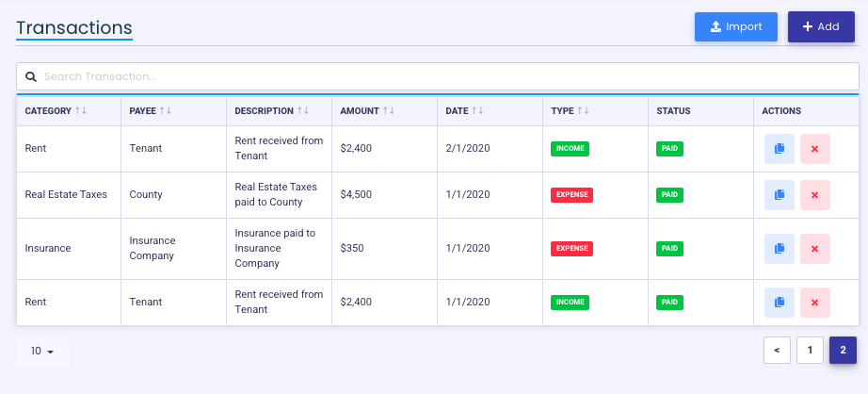Sort table by Amount column
This screenshot has height=394, width=868.
coord(389,111)
